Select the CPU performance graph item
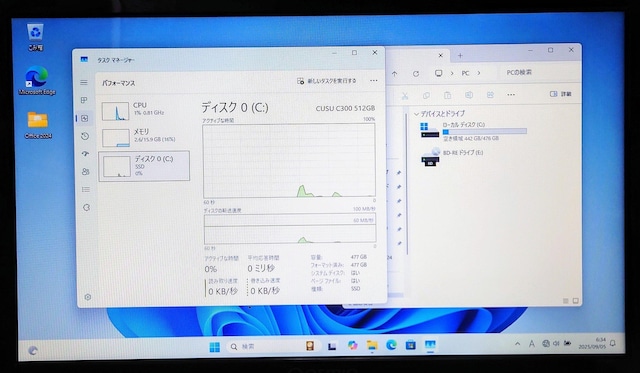 point(144,111)
